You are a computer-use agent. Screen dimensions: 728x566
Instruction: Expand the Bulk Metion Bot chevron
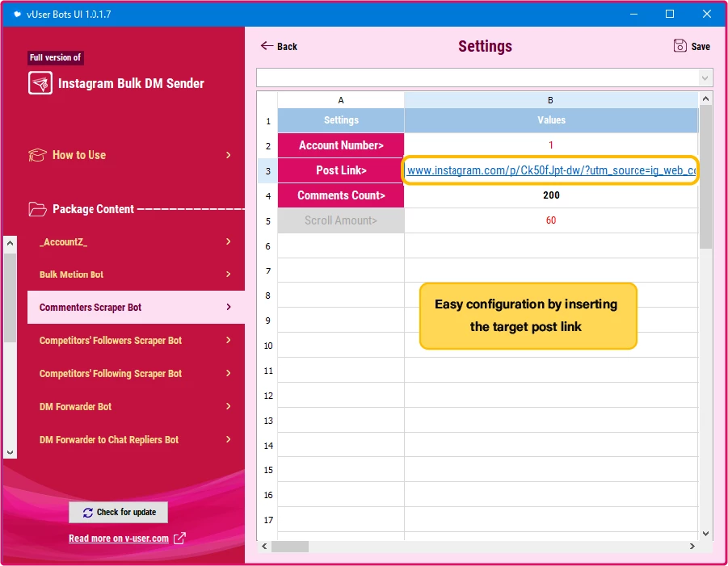228,275
